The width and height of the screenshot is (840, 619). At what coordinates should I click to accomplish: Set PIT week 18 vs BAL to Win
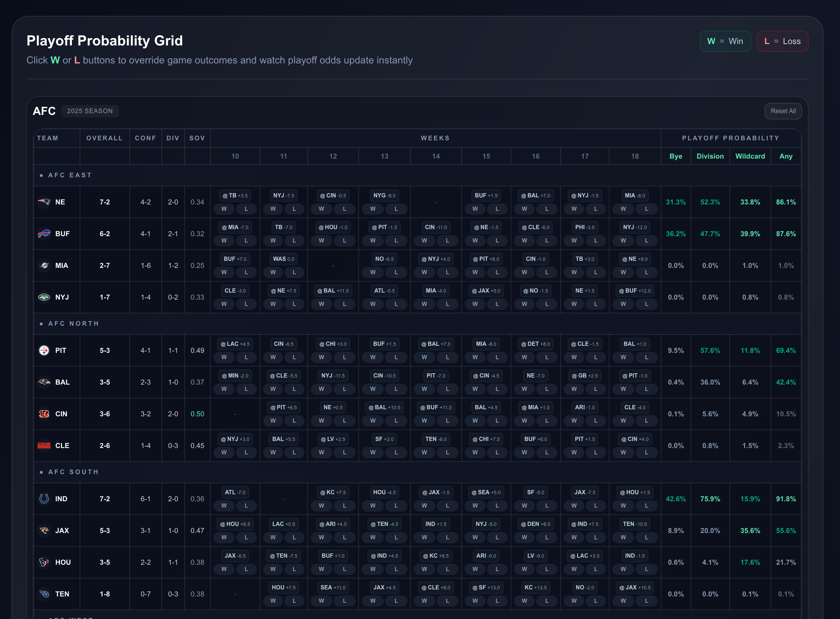click(x=623, y=357)
